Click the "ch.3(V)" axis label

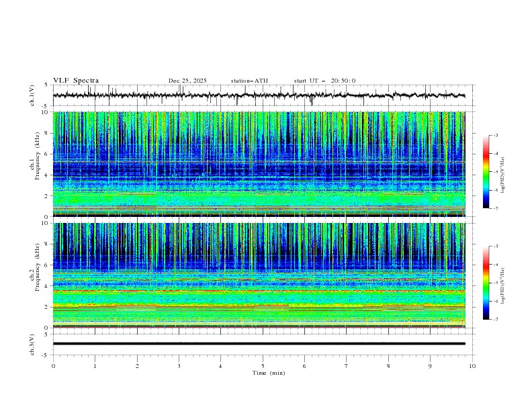coord(32,345)
